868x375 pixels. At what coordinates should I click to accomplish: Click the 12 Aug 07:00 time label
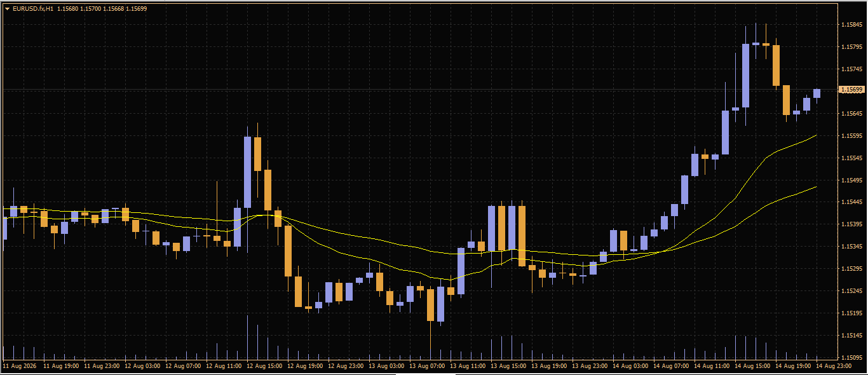[183, 367]
